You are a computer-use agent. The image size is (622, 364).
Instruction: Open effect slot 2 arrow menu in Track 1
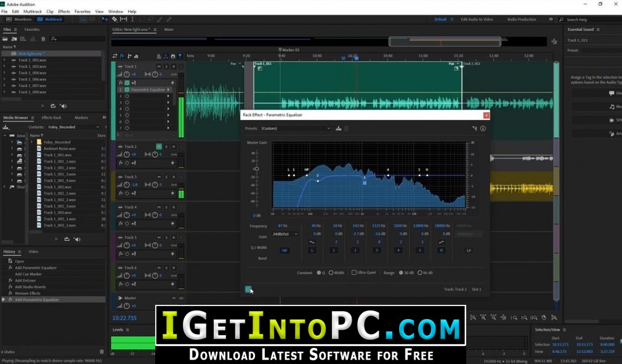pos(168,96)
